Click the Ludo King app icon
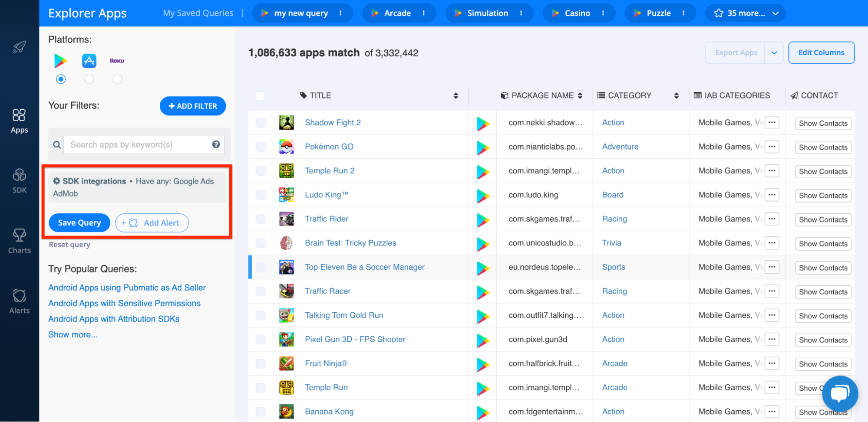This screenshot has height=422, width=868. [x=287, y=195]
